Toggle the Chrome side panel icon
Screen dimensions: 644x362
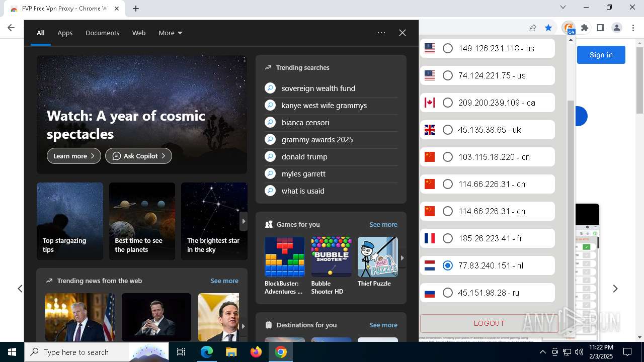(601, 28)
